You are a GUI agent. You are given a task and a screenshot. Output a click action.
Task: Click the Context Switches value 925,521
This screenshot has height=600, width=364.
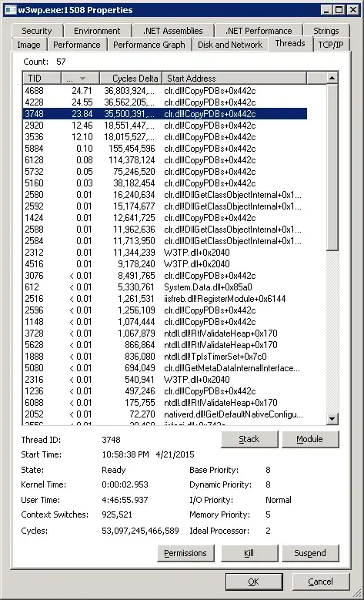coord(117,515)
